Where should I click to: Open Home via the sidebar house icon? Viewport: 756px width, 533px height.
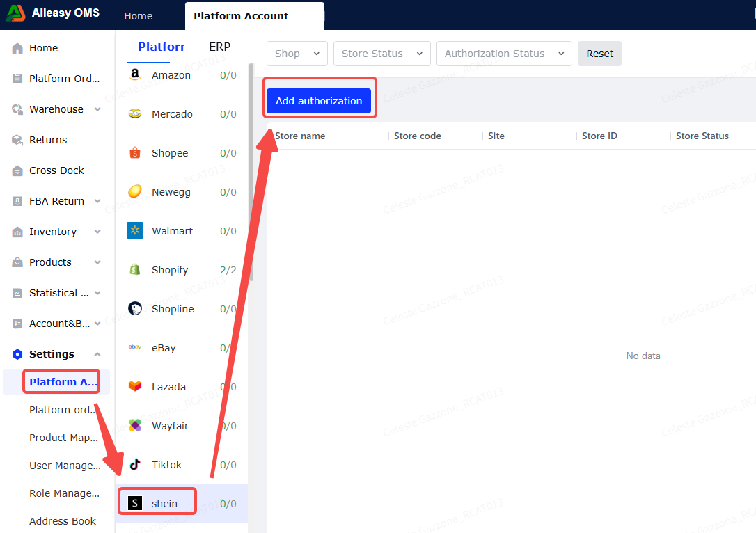(17, 48)
